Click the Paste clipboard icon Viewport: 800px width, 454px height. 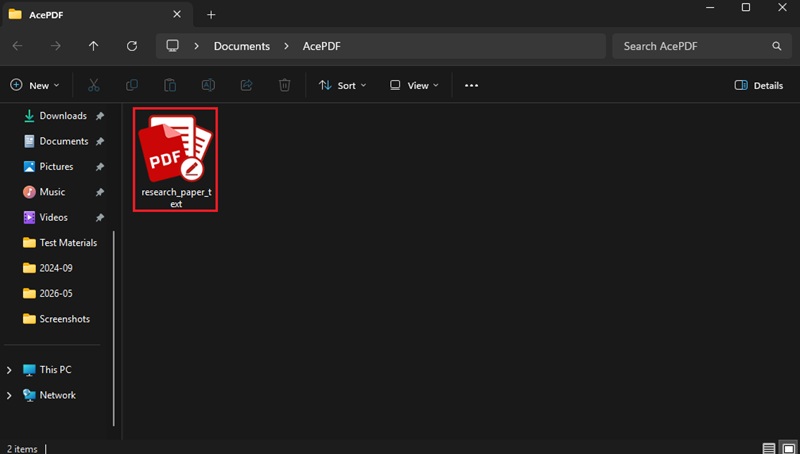(x=170, y=85)
